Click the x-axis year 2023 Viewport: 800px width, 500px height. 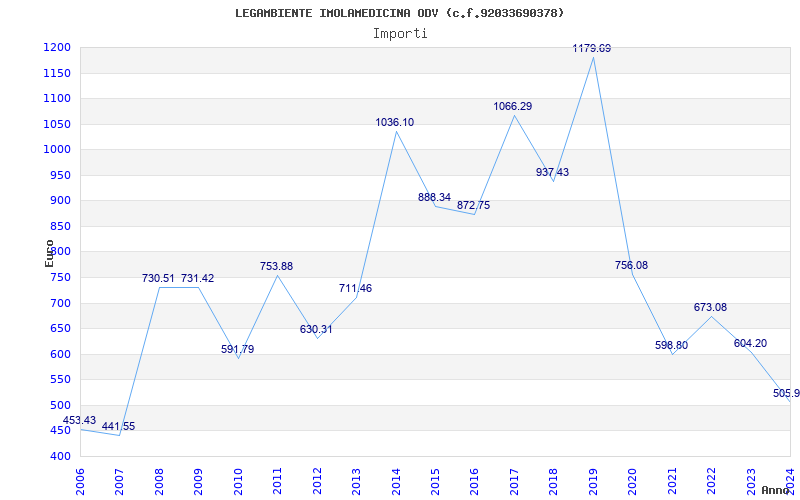(x=751, y=481)
